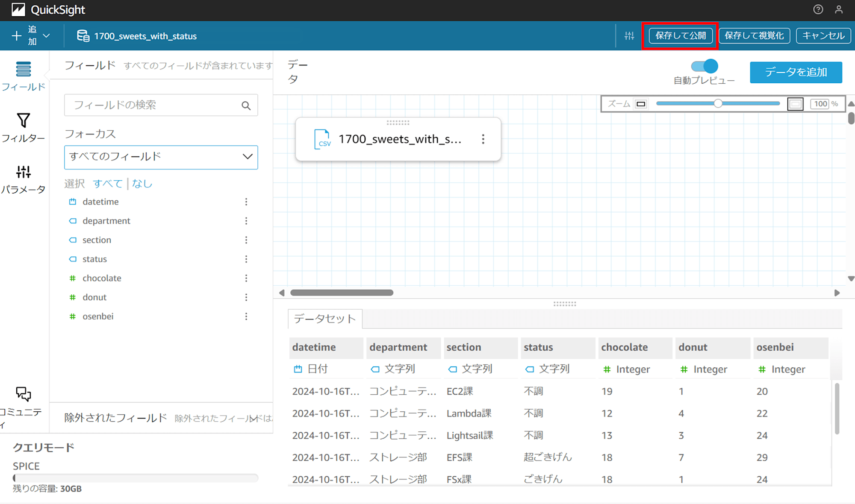Click the 保存して視覚化 button
This screenshot has height=504, width=855.
click(754, 35)
